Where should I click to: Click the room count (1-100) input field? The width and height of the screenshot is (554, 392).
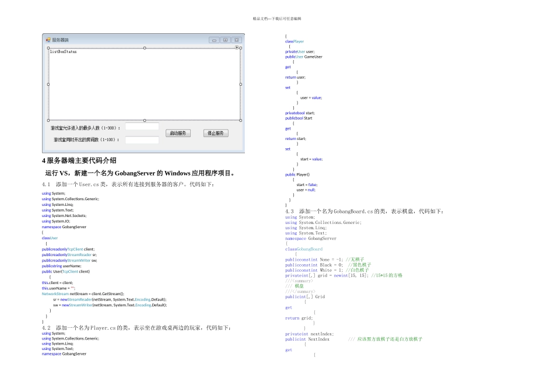[x=142, y=140]
